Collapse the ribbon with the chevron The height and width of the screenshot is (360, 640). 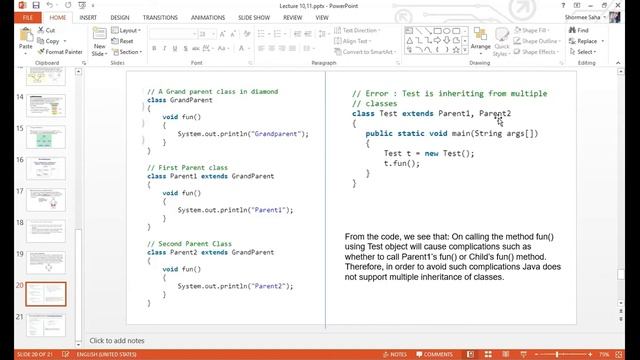pos(618,63)
